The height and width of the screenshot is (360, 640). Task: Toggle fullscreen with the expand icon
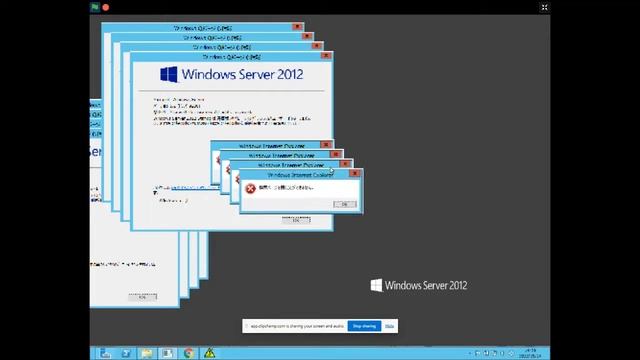tap(544, 7)
